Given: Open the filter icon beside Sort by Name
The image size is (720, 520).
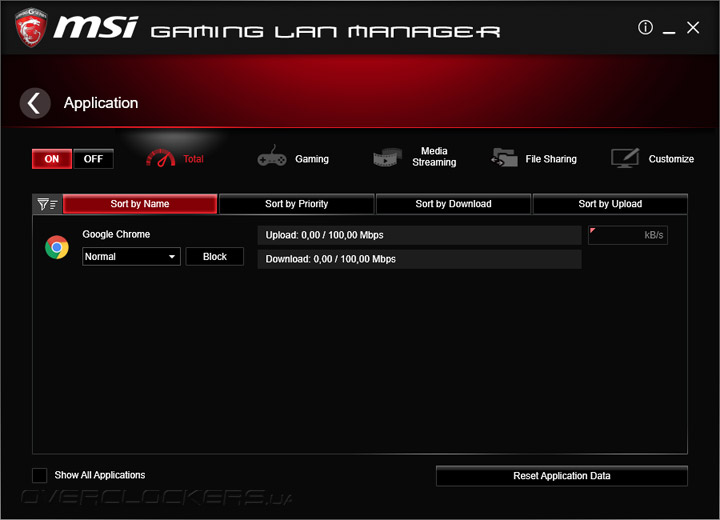Looking at the screenshot, I should [x=47, y=204].
